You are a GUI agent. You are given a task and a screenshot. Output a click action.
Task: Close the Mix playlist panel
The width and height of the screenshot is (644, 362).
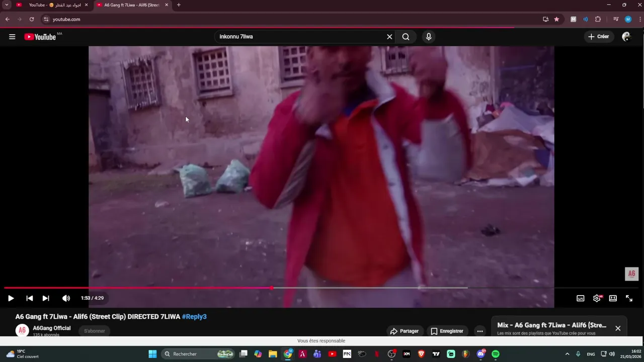click(618, 328)
